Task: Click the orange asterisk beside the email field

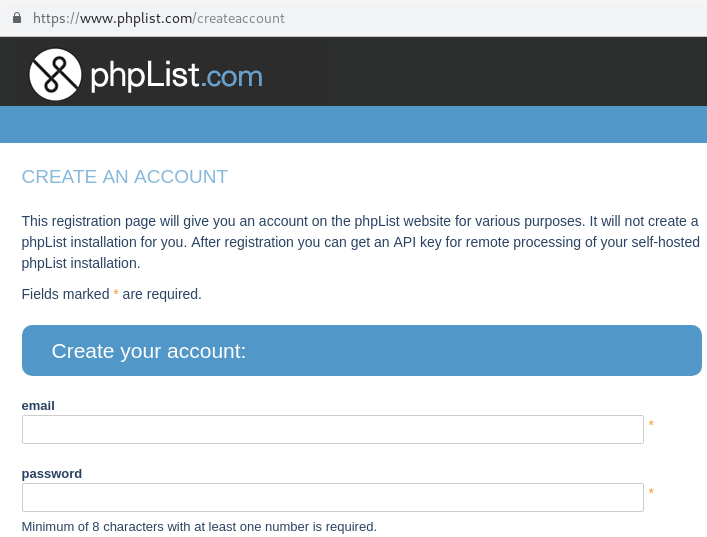Action: [x=651, y=425]
